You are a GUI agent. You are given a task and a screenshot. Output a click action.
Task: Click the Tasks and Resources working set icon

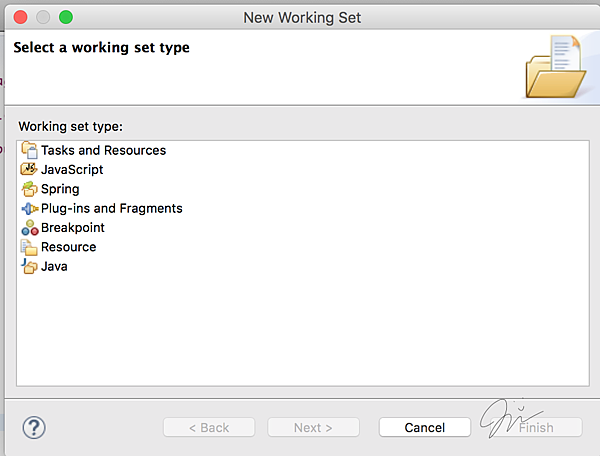pos(28,150)
